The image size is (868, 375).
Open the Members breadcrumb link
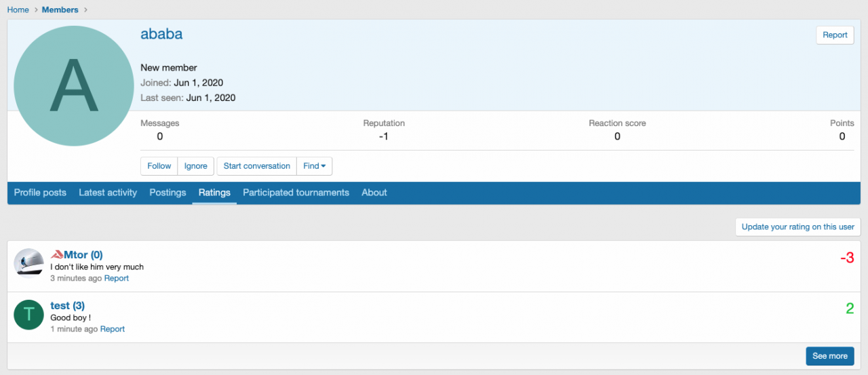(x=60, y=10)
